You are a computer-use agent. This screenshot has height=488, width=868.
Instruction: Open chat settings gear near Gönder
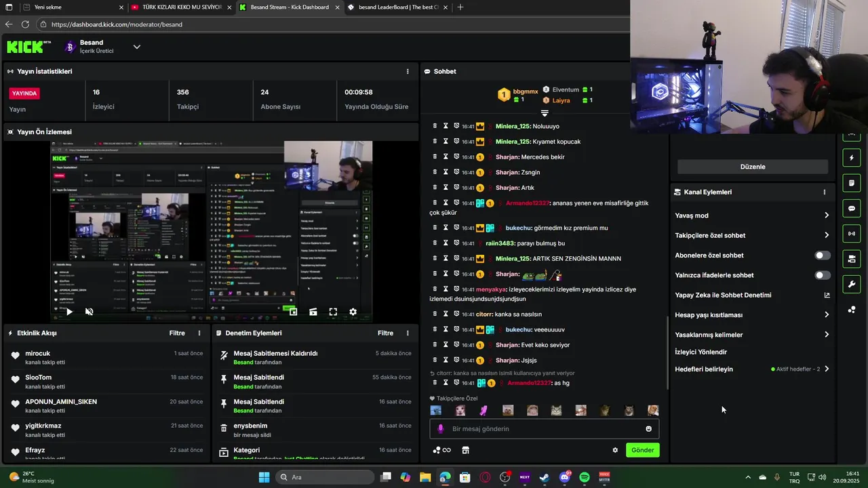pyautogui.click(x=615, y=450)
